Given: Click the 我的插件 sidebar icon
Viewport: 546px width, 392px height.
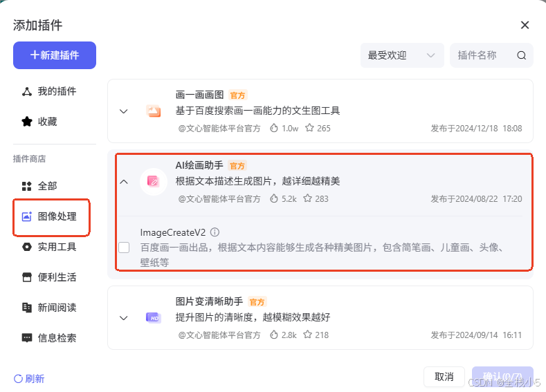Looking at the screenshot, I should (27, 91).
